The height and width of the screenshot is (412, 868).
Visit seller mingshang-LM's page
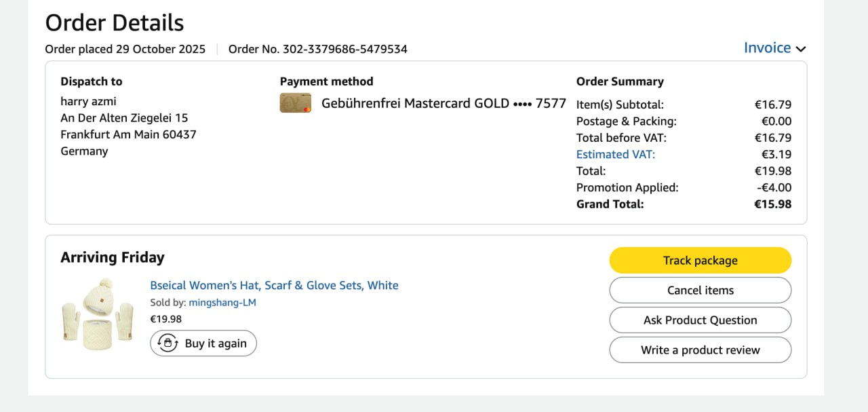point(222,303)
